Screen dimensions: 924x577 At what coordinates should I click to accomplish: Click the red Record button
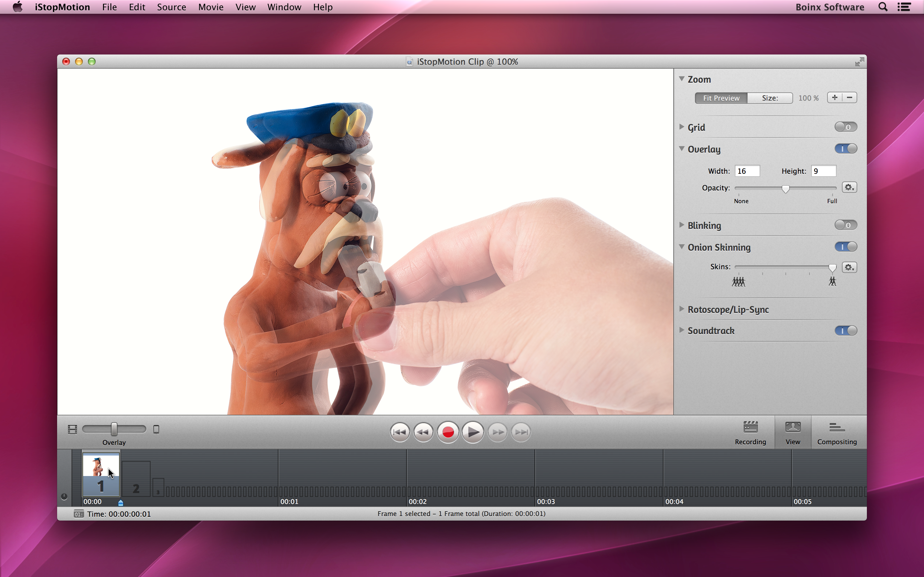point(448,432)
